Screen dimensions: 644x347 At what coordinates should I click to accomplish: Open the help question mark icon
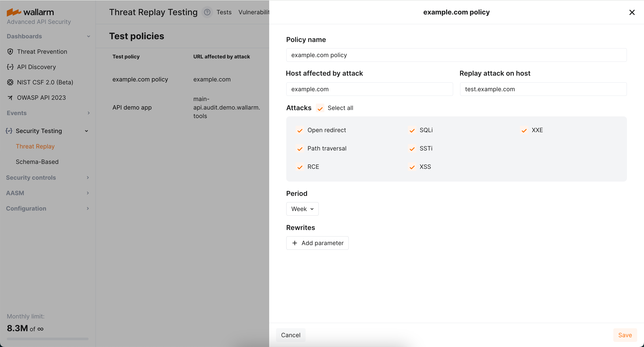[x=207, y=12]
